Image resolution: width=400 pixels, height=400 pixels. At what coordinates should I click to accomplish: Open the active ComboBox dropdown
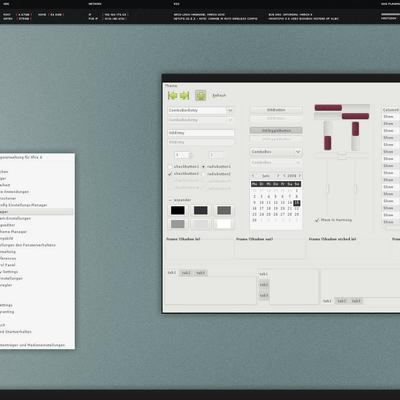(x=276, y=152)
